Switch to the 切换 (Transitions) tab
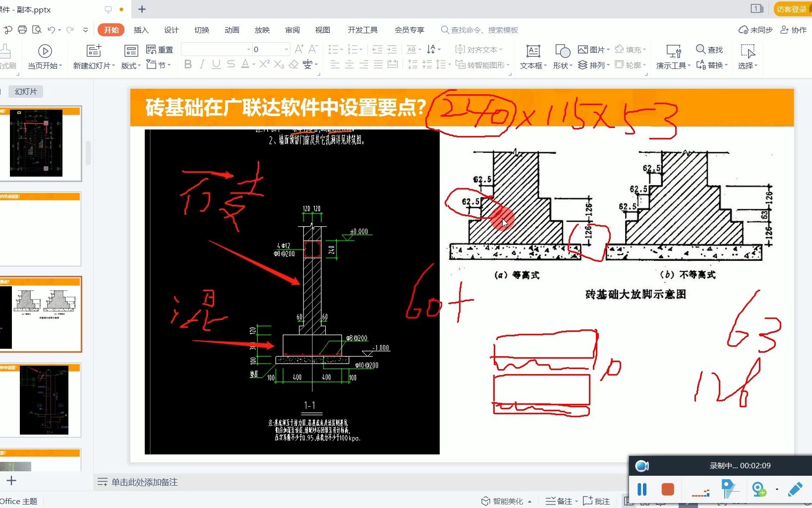Screen dimensions: 812x508 point(202,30)
